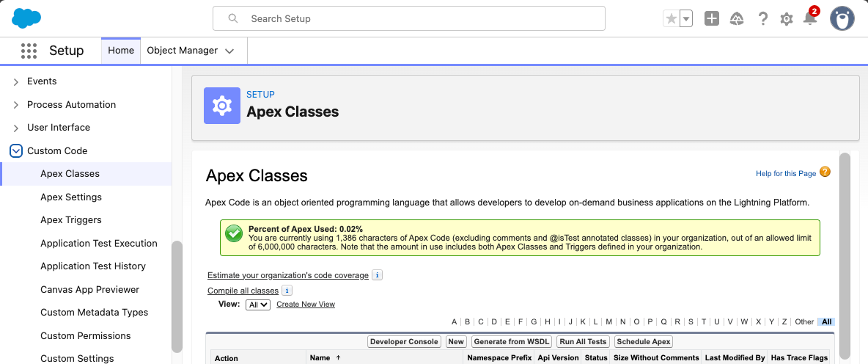The height and width of the screenshot is (364, 868).
Task: Click the Developer Console button
Action: tap(404, 342)
